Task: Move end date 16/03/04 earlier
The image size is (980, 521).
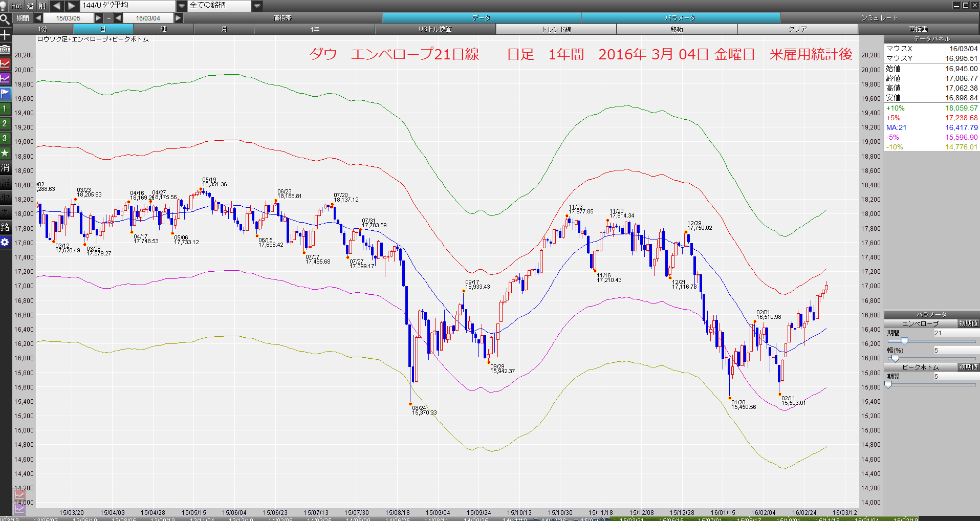Action: 118,18
